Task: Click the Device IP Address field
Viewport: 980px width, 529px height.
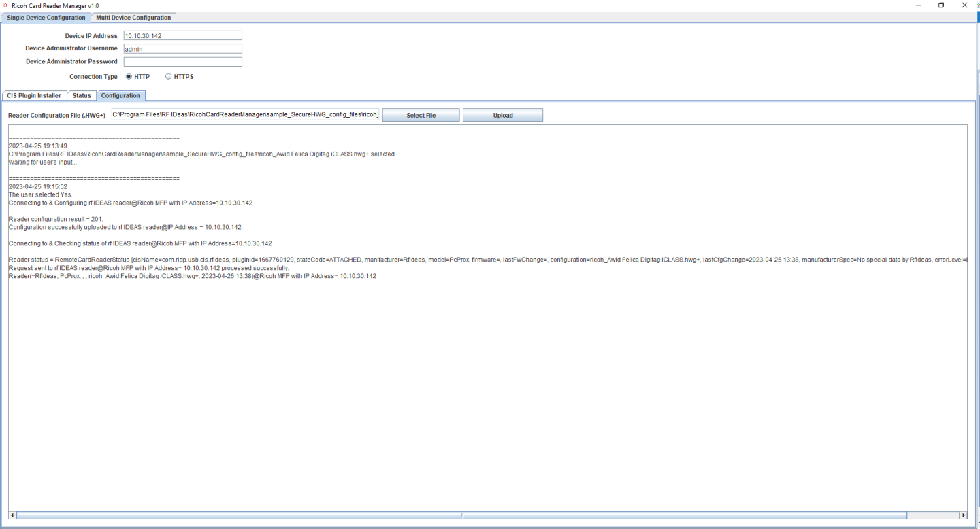Action: coord(182,35)
